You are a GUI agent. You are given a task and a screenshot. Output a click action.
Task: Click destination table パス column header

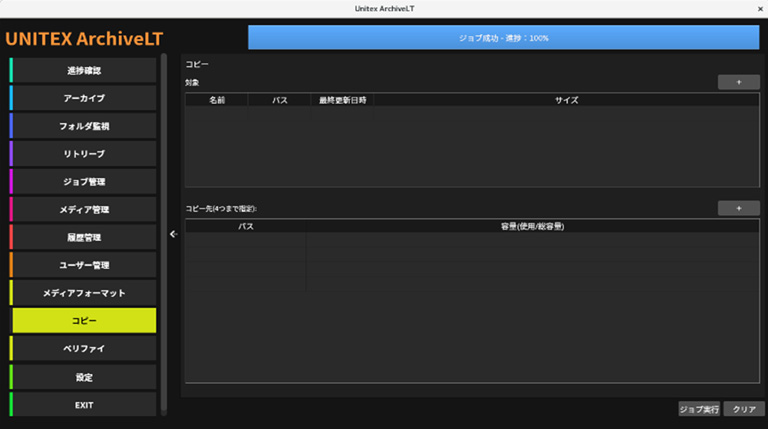coord(245,226)
